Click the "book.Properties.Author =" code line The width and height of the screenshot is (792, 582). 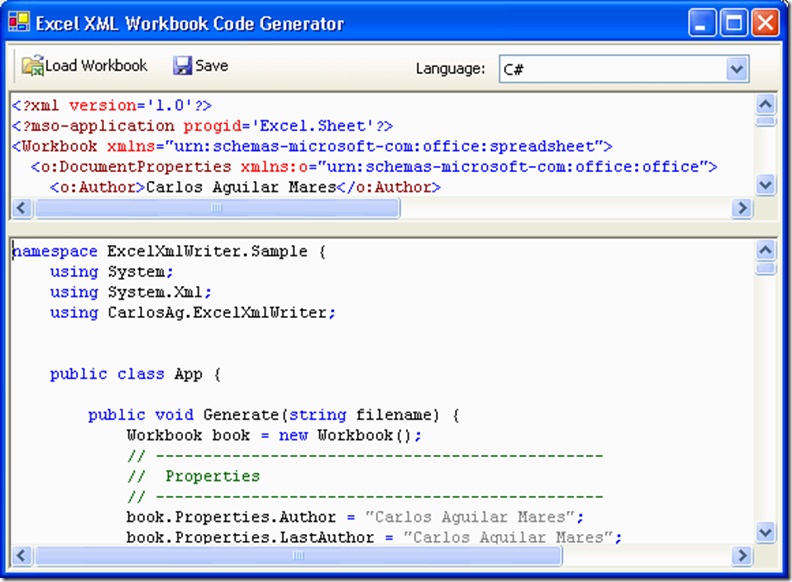click(x=355, y=517)
